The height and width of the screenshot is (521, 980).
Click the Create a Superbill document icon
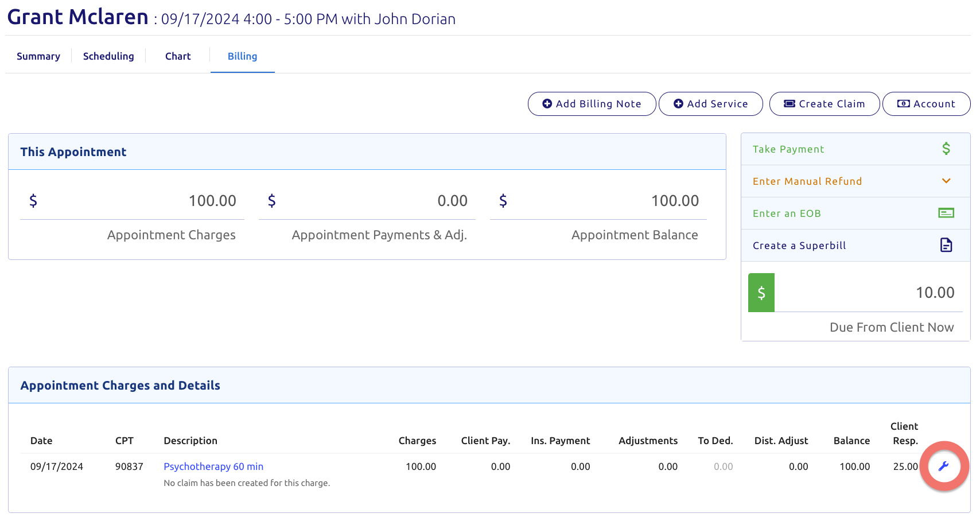tap(946, 246)
